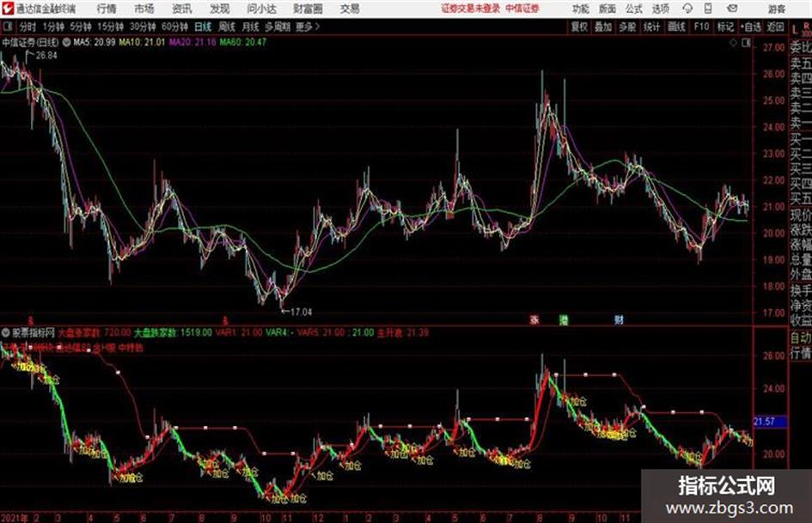The height and width of the screenshot is (523, 812).
Task: Click the 复权 toolbar button
Action: 579,27
